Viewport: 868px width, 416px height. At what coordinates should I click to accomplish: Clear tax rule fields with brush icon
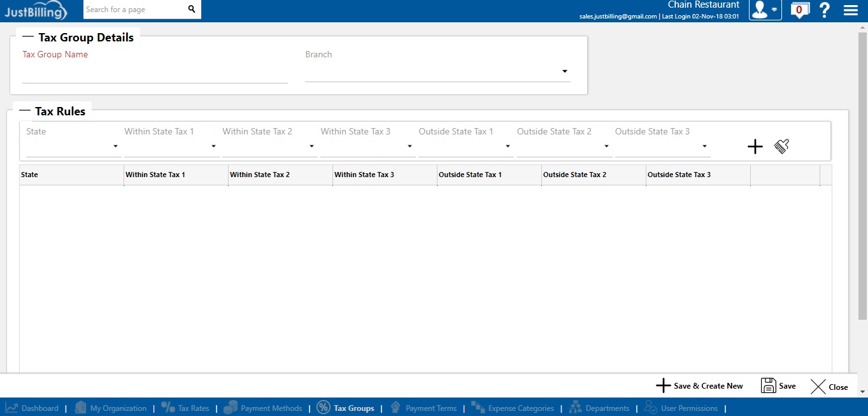click(x=781, y=147)
